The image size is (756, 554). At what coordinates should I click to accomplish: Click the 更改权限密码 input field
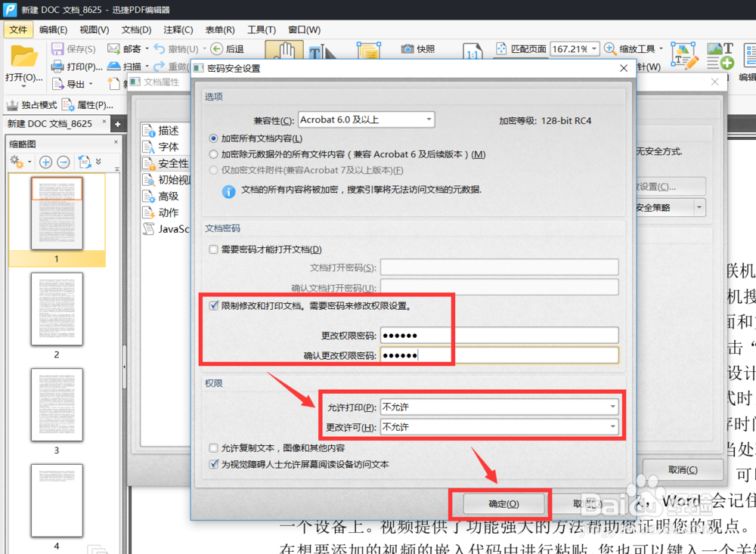tap(500, 336)
